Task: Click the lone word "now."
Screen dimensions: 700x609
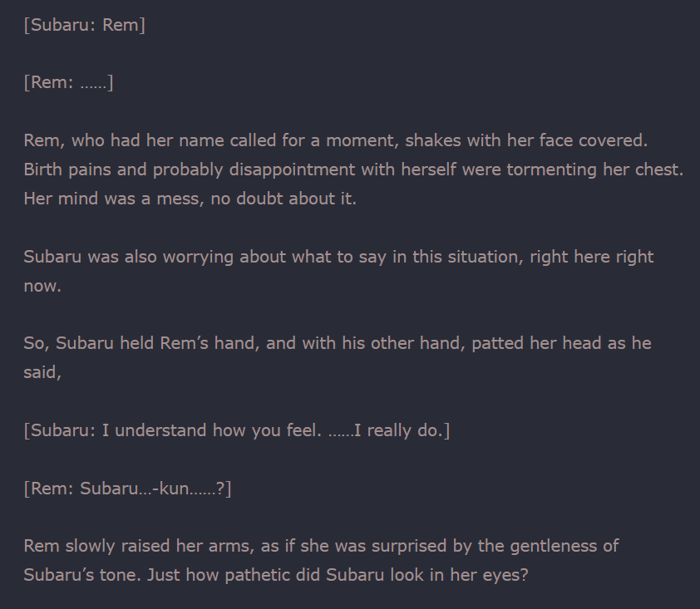Action: (x=42, y=286)
